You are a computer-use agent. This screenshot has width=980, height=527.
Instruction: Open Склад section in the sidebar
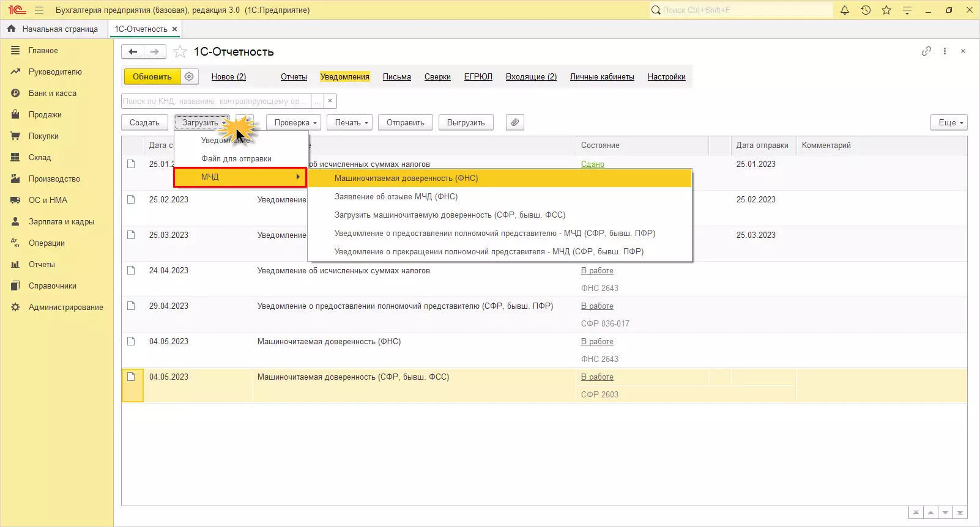40,158
